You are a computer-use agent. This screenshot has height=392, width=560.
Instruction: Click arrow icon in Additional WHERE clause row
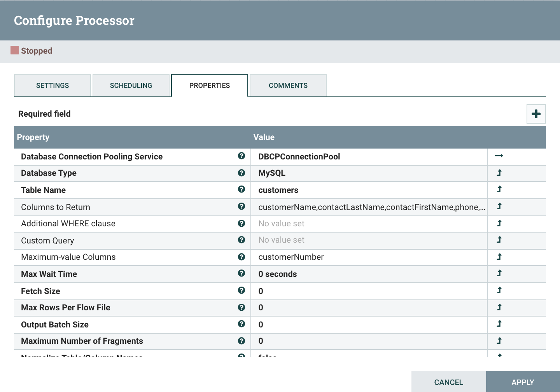point(499,223)
